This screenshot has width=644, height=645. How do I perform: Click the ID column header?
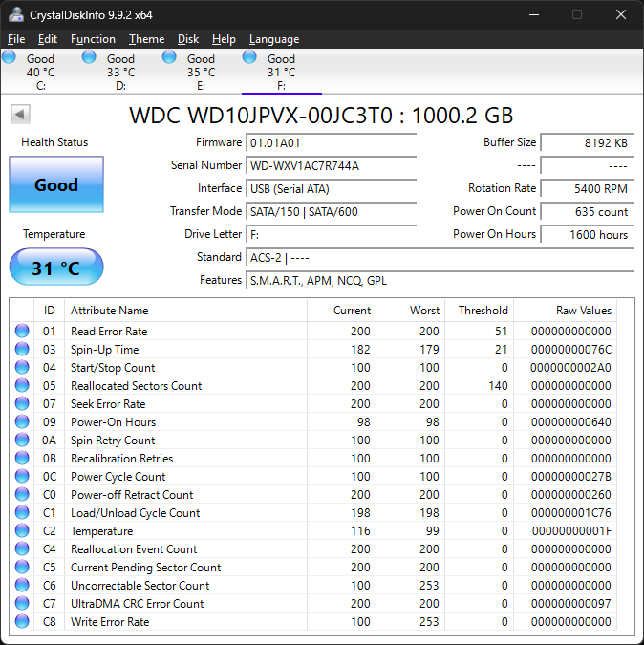[x=49, y=311]
